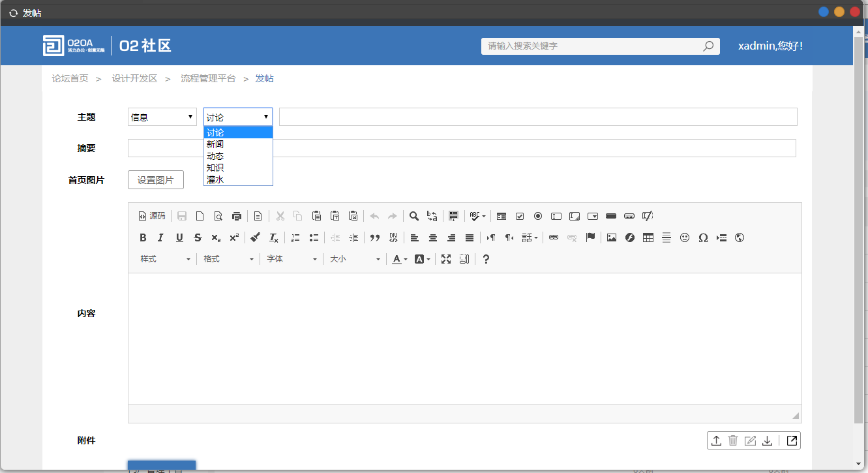This screenshot has width=868, height=473.
Task: Click the Print icon in editor toolbar
Action: [237, 216]
